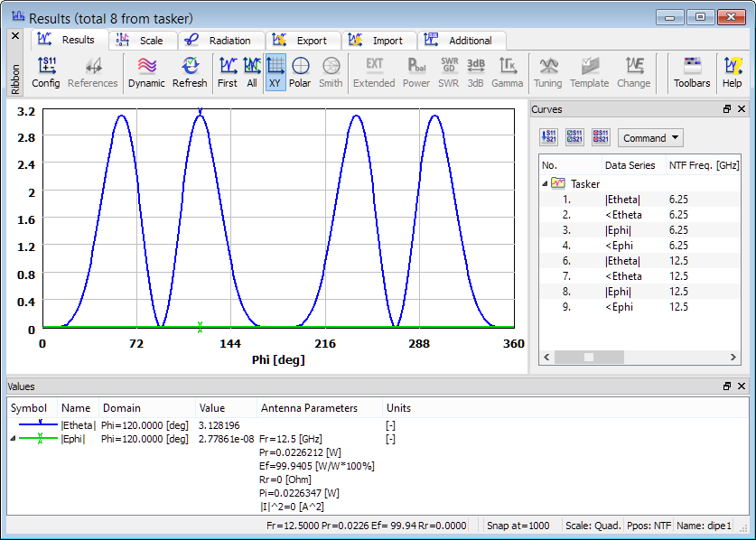Show the First curve only

click(228, 72)
